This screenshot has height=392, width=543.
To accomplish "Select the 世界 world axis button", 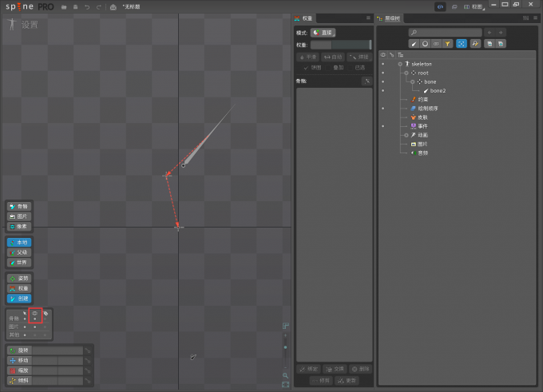I will click(19, 263).
